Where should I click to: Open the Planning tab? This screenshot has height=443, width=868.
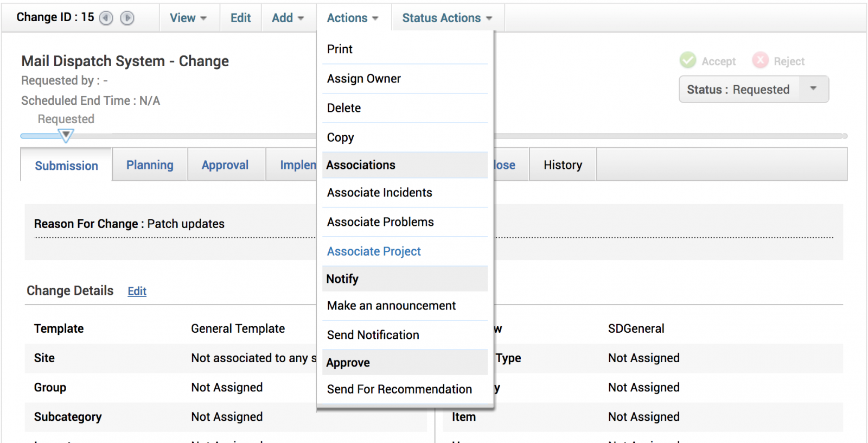pyautogui.click(x=150, y=165)
